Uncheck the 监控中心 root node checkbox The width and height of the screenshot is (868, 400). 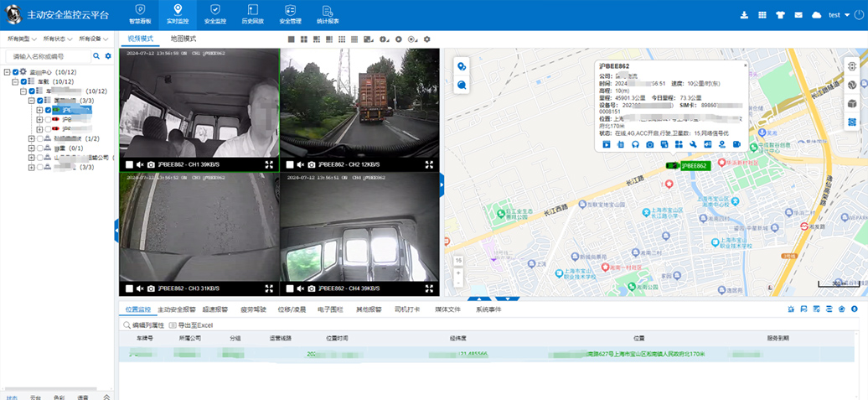[x=15, y=72]
